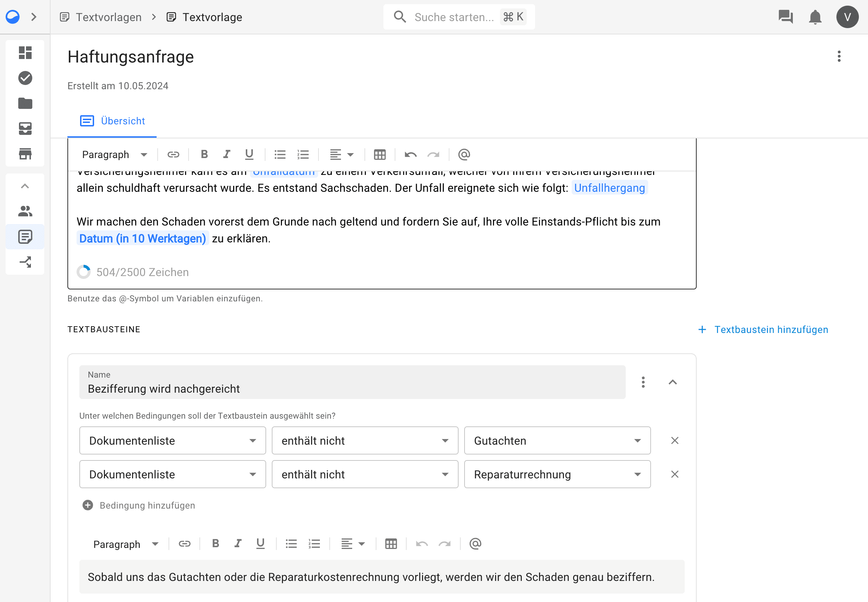Switch to the Übersicht tab

tap(112, 121)
